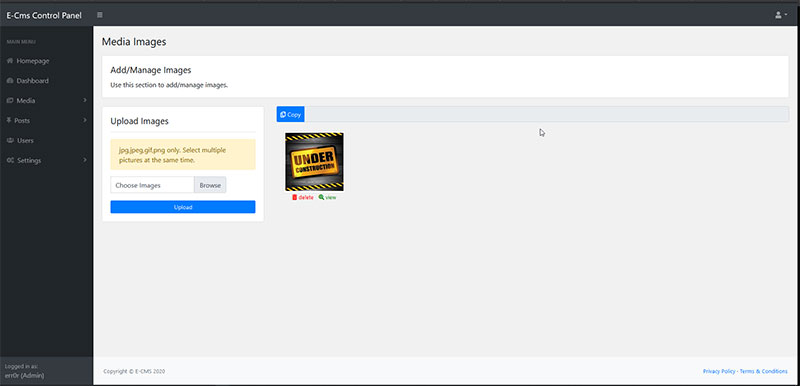The height and width of the screenshot is (386, 800).
Task: Open the user account icon dropdown
Action: point(781,15)
